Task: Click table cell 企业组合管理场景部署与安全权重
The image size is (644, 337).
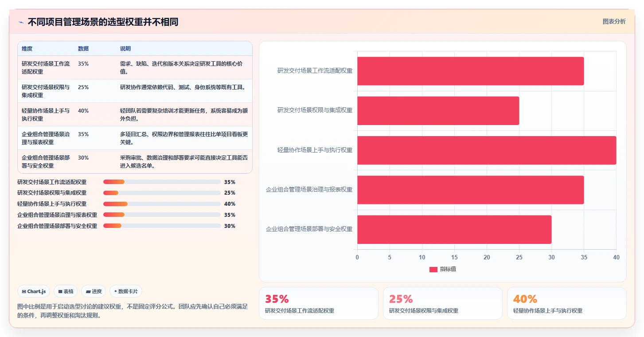Action: (46, 161)
